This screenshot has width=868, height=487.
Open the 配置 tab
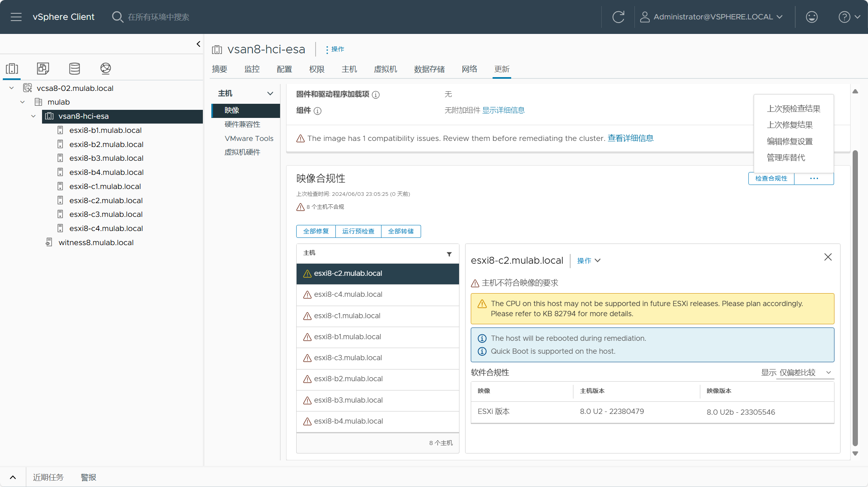[x=284, y=69]
